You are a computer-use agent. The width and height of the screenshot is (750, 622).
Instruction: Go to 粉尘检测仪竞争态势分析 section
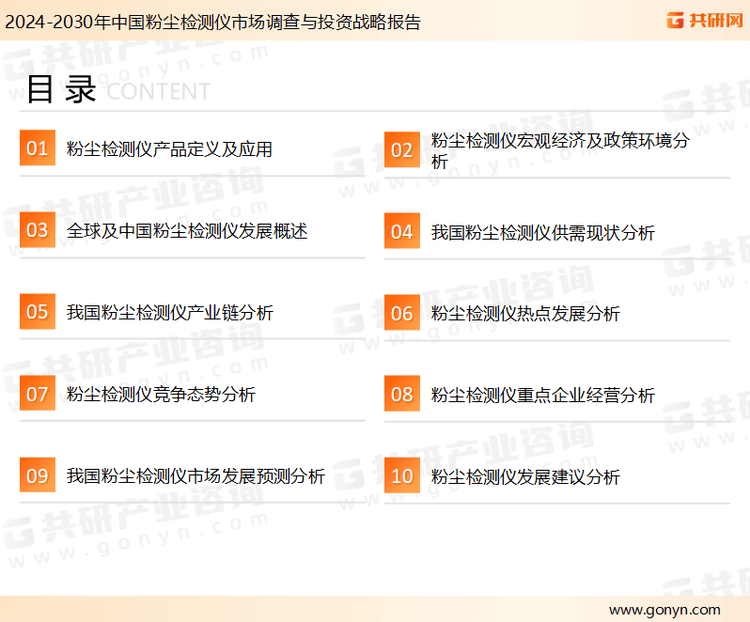click(x=161, y=395)
